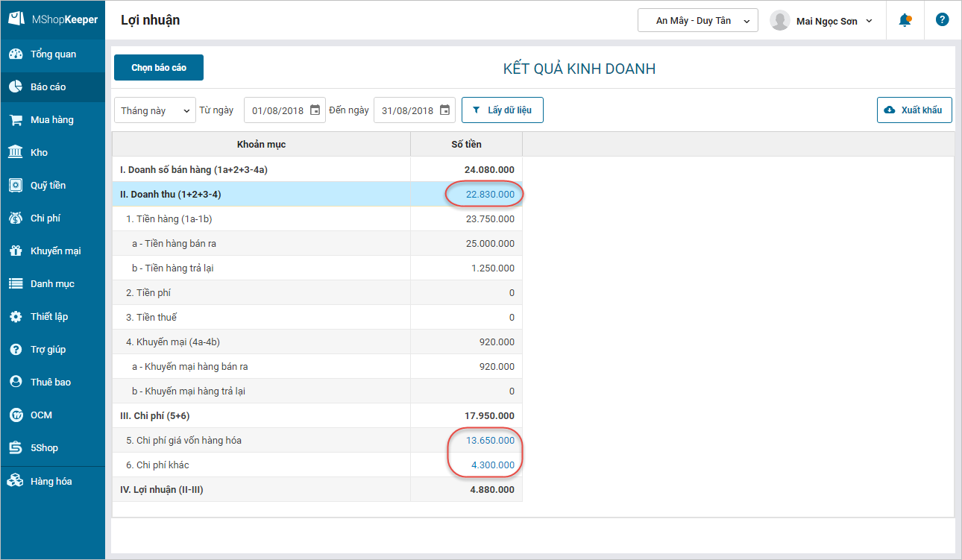Click the Chọn báo cáo button
This screenshot has width=962, height=560.
coord(159,68)
